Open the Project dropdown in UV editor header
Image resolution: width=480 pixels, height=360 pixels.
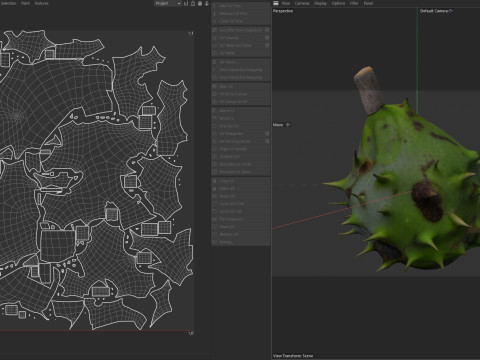pyautogui.click(x=168, y=3)
